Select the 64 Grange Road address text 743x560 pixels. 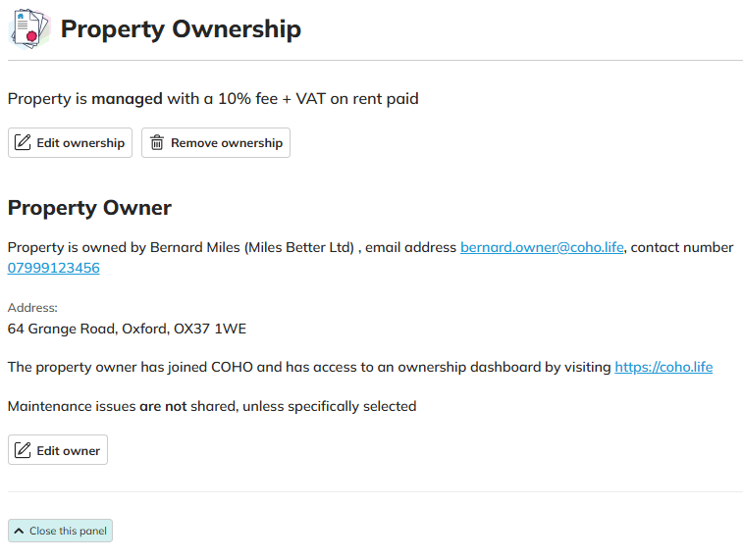tap(127, 329)
